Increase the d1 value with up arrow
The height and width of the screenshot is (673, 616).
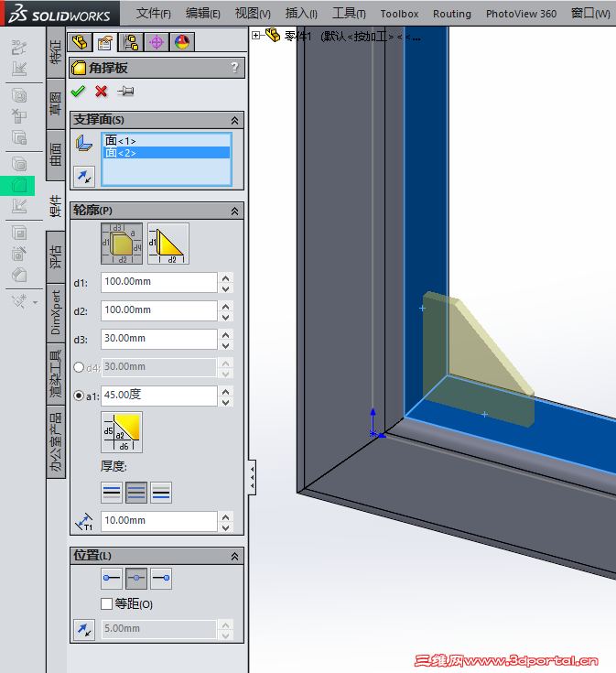coord(226,277)
